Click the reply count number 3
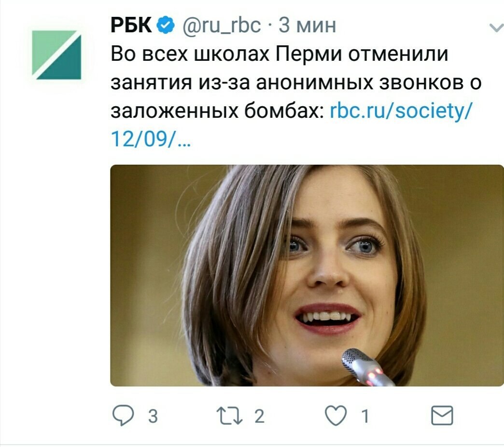504x447 pixels. point(153,416)
